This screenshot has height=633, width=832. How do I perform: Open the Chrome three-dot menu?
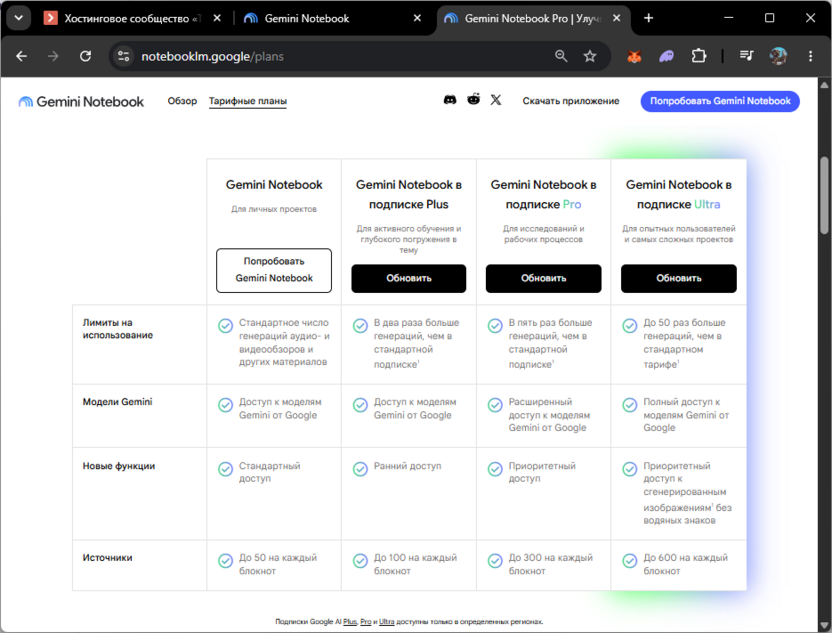click(x=810, y=56)
